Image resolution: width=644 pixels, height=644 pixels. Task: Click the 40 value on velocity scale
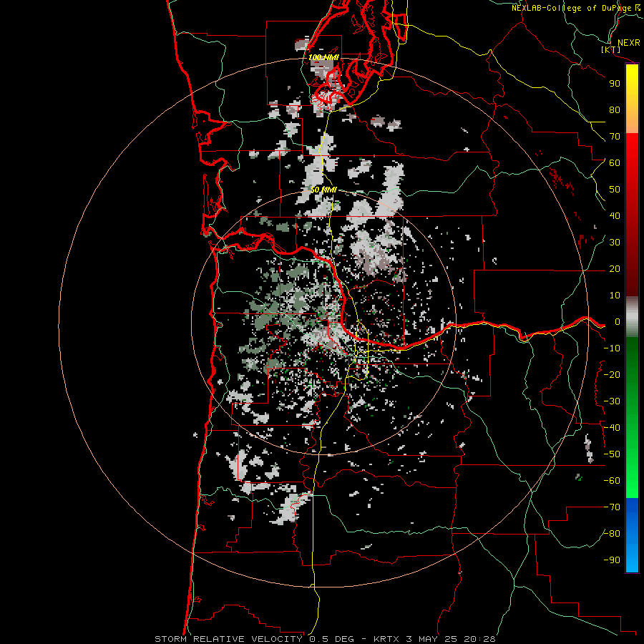pos(615,215)
